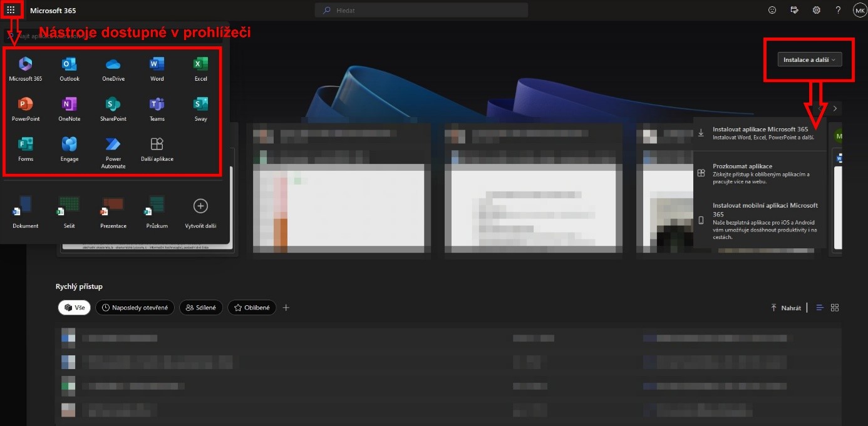This screenshot has width=868, height=426.
Task: Select the Naposledy otevřené filter tab
Action: (x=134, y=308)
